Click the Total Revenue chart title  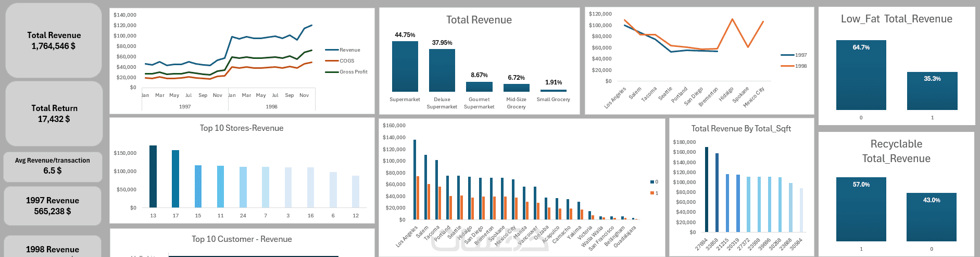pyautogui.click(x=479, y=20)
